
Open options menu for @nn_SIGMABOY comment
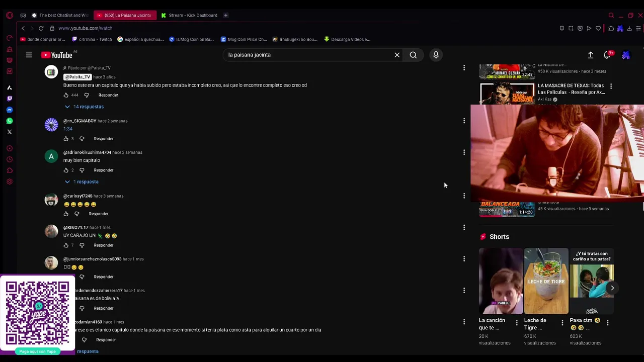(464, 121)
